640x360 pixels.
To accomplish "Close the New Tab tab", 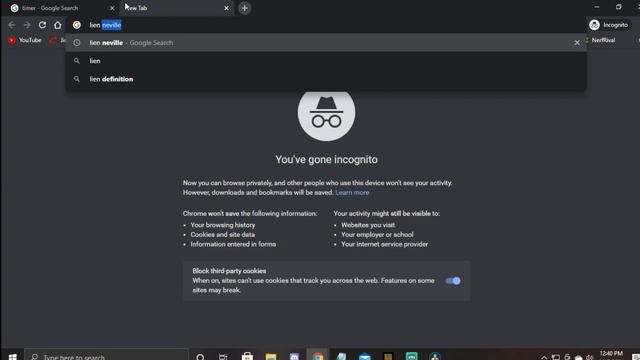I will 227,8.
